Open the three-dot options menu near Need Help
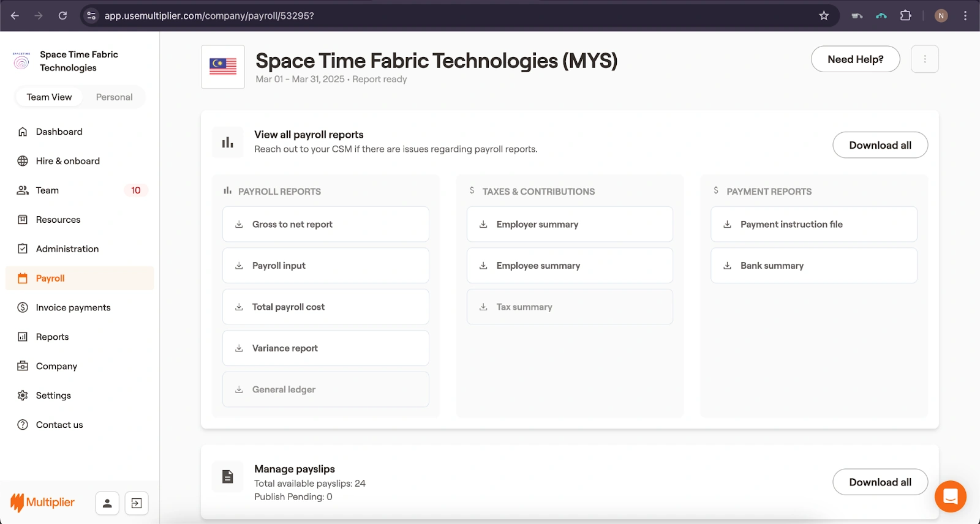Screen dimensions: 980x524 pyautogui.click(x=925, y=59)
